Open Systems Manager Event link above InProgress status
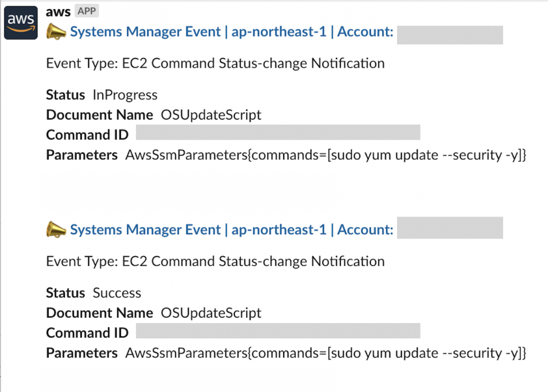The image size is (548, 392). [x=232, y=32]
